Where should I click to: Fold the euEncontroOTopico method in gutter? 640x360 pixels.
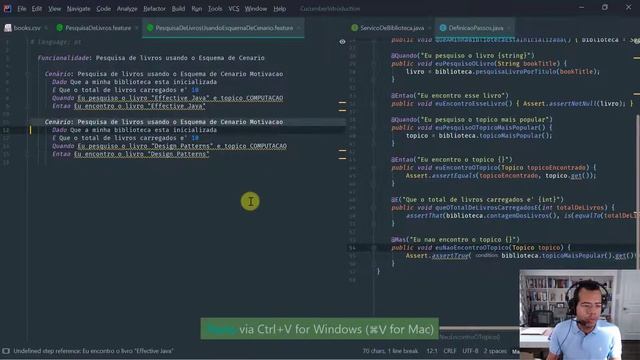coord(373,168)
